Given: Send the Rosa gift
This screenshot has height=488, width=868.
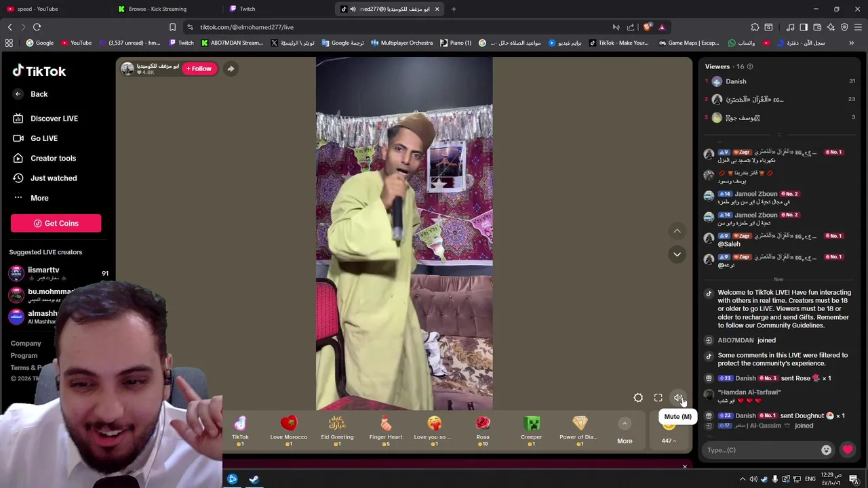Looking at the screenshot, I should [x=483, y=430].
